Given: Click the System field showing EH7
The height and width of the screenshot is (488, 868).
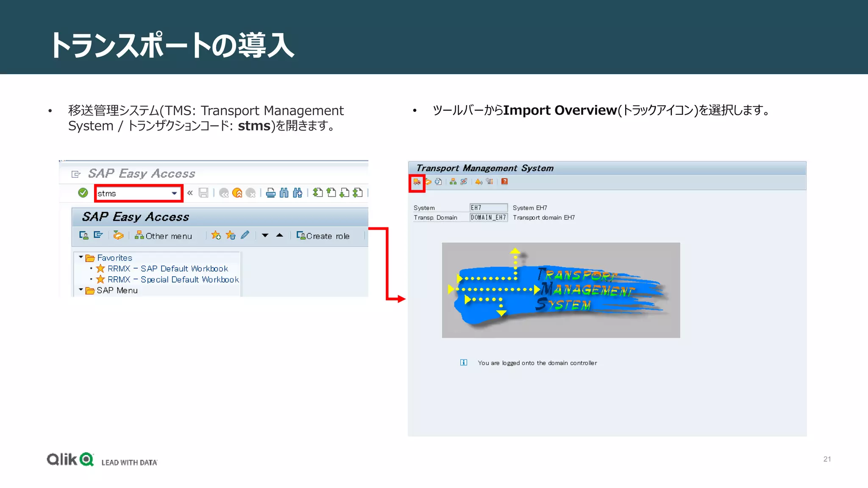Looking at the screenshot, I should (x=488, y=208).
